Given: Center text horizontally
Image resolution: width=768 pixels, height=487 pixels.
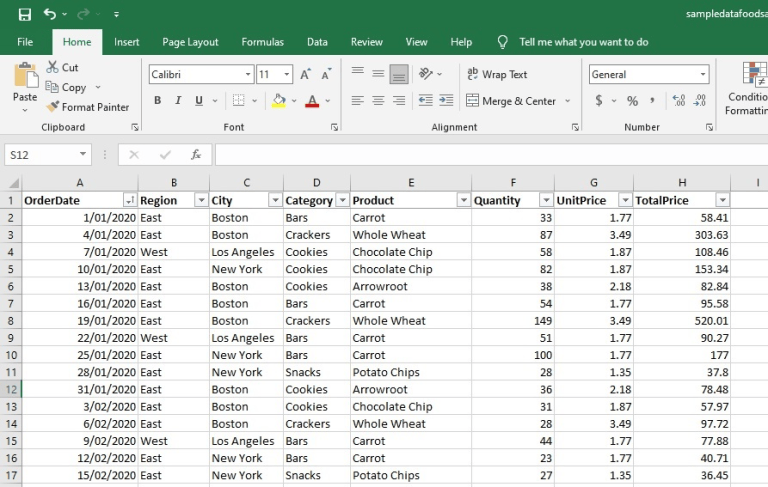Looking at the screenshot, I should (x=378, y=101).
